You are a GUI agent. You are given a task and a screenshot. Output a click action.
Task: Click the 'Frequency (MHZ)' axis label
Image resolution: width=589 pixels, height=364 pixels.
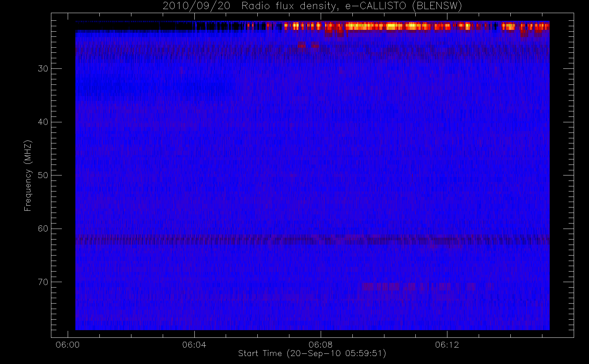(x=28, y=175)
